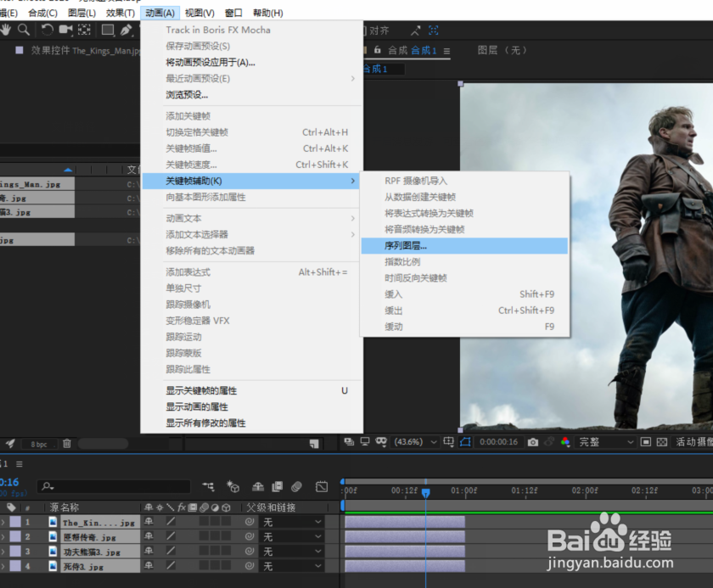Screen dimensions: 713x588
Task: Select the Unified Camera tool
Action: (66, 31)
